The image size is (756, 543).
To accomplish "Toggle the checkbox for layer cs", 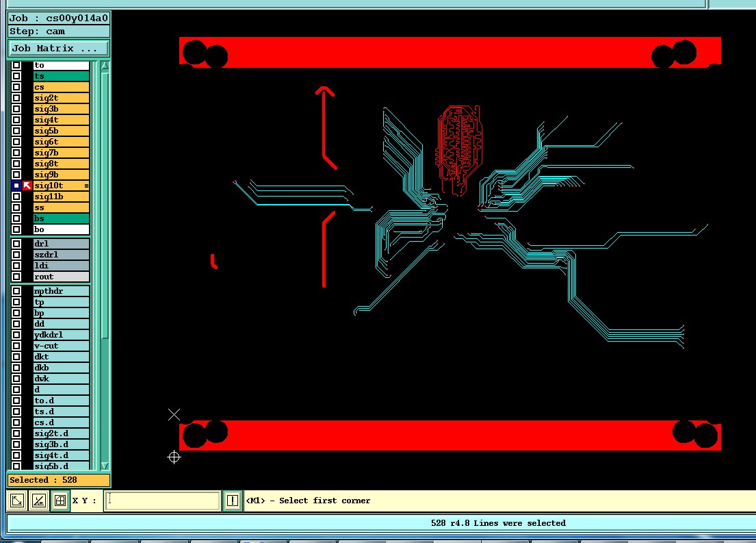I will [x=16, y=87].
